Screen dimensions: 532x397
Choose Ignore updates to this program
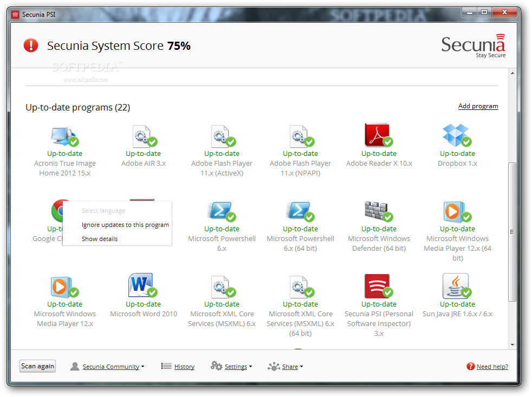pos(125,225)
